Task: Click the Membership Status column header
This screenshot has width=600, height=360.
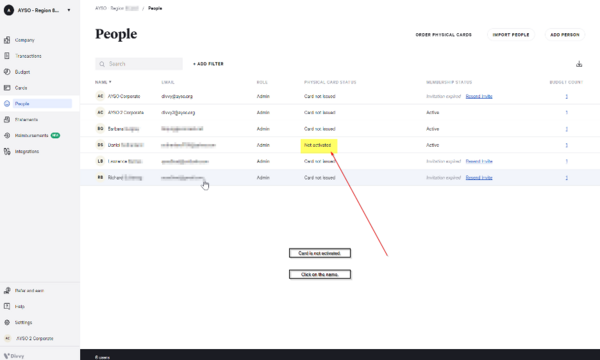Action: point(449,82)
